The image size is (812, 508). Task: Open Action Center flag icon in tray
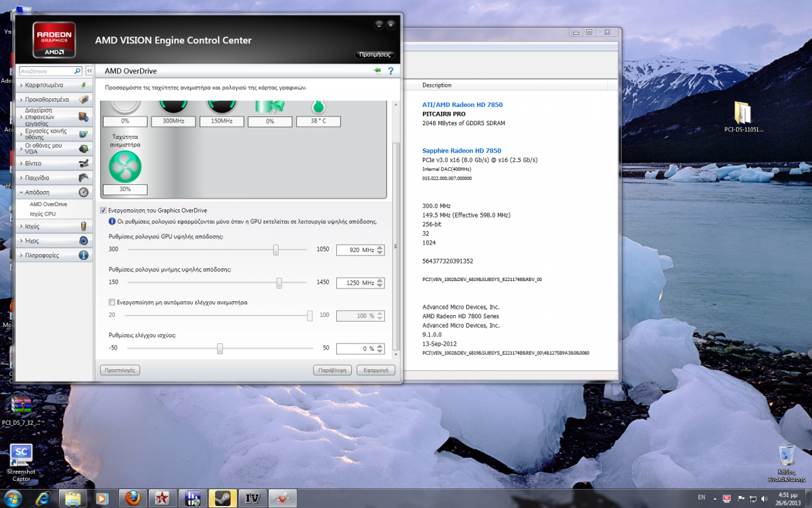(x=741, y=498)
